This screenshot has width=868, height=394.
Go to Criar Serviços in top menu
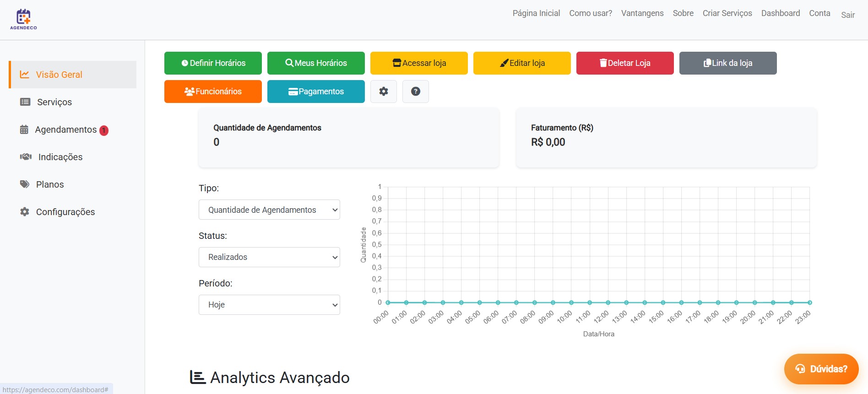(727, 13)
